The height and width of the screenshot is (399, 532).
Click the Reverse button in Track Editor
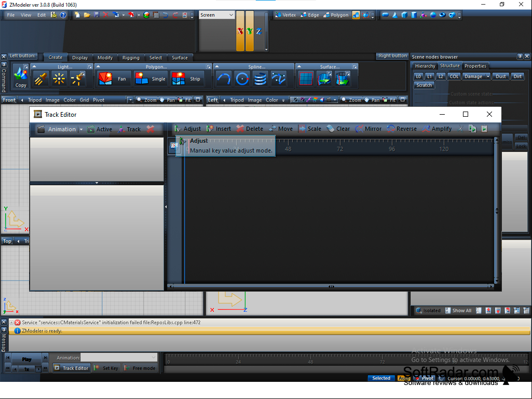pyautogui.click(x=402, y=129)
